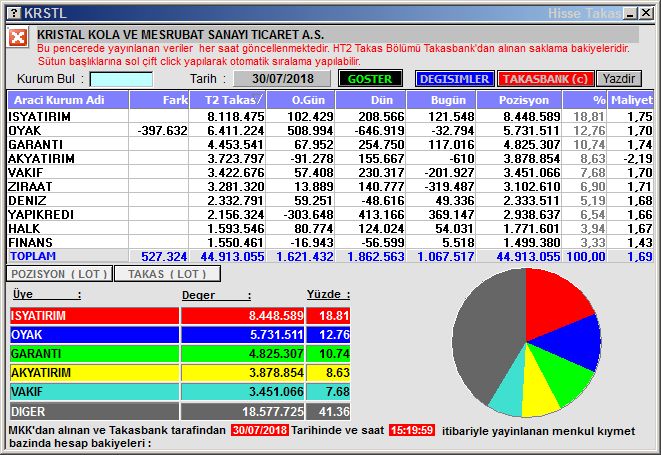Click the Pozisyon value 1.499.380 for FINANS
661x455 pixels.
(532, 242)
